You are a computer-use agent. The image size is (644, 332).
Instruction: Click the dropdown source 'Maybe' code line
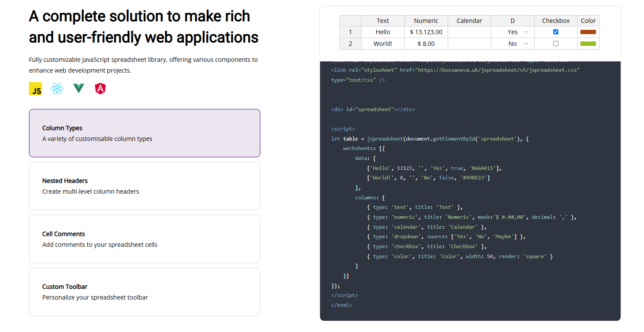pos(446,236)
